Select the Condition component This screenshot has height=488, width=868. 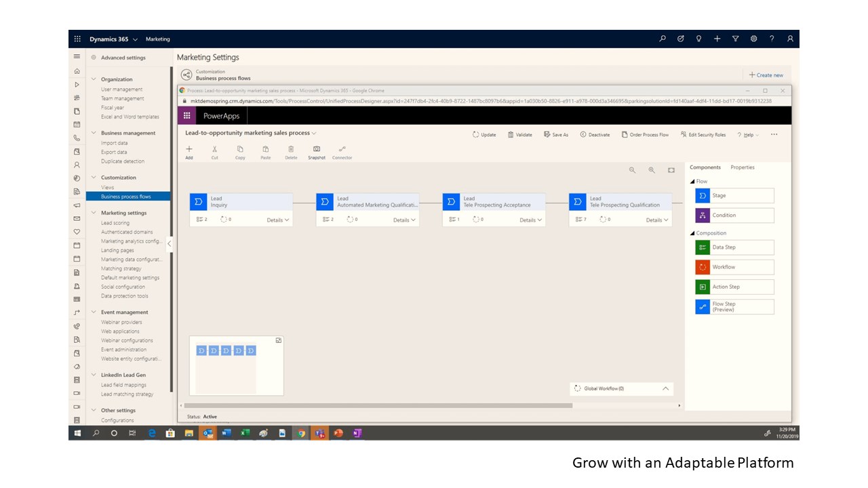point(734,216)
